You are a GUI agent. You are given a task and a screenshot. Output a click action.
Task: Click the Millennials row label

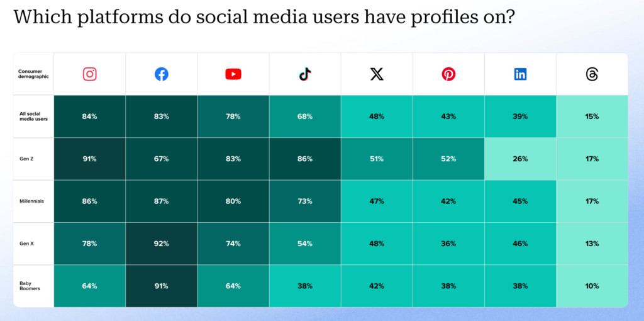pos(31,201)
